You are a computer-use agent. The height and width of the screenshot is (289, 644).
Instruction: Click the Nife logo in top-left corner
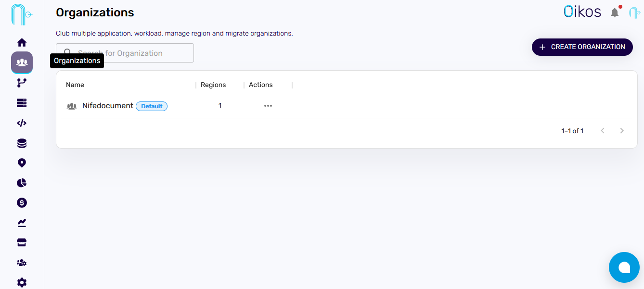21,14
